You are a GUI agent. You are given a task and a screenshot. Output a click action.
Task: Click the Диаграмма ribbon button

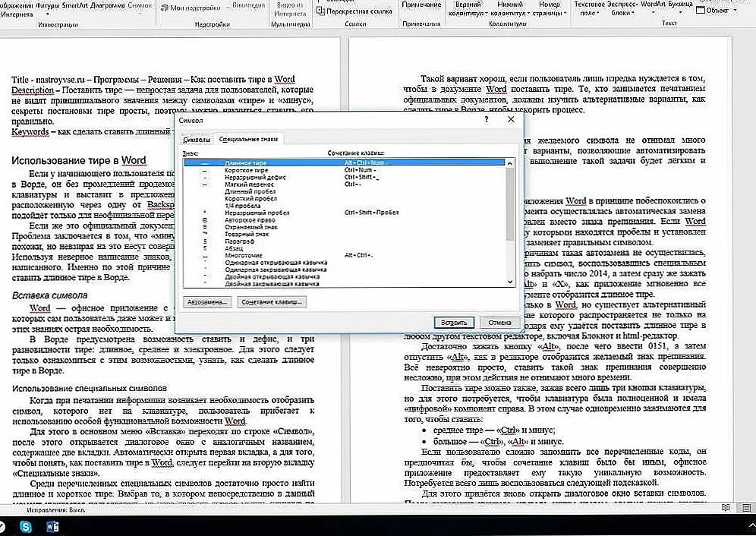click(109, 6)
